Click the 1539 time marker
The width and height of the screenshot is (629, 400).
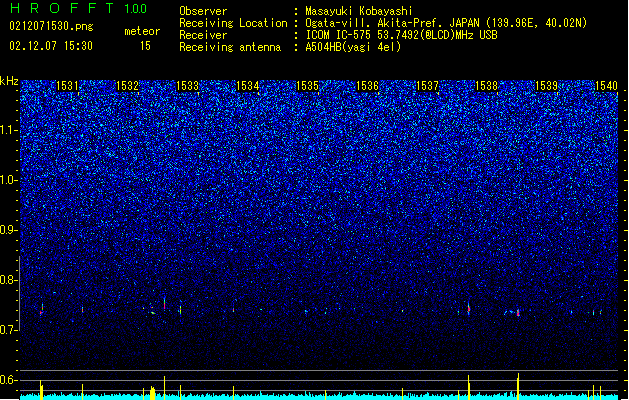(x=547, y=85)
